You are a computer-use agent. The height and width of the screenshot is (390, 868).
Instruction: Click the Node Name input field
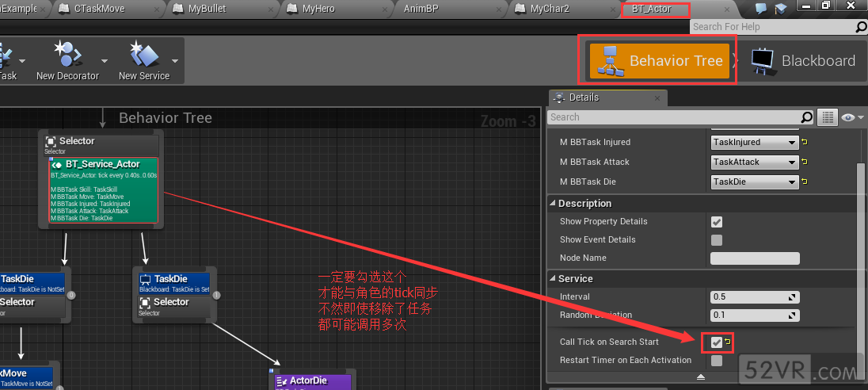point(755,258)
